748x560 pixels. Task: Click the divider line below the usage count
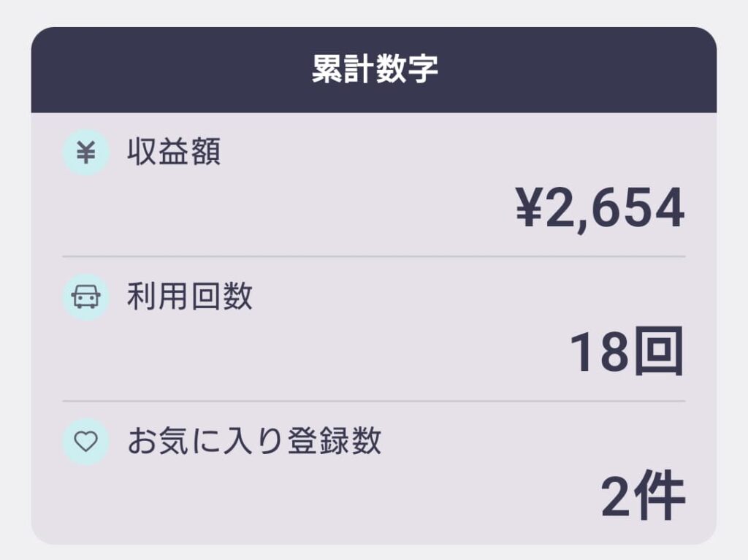pos(374,402)
